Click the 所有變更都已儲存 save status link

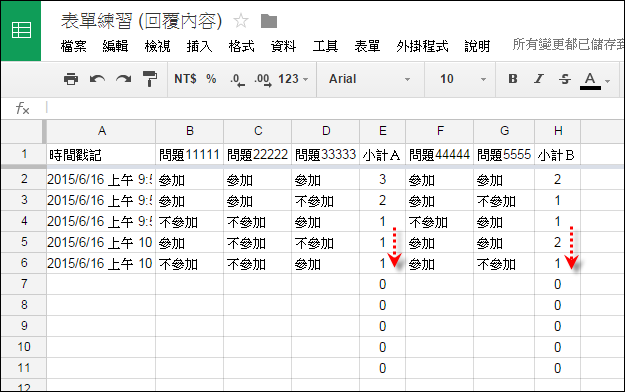click(568, 44)
